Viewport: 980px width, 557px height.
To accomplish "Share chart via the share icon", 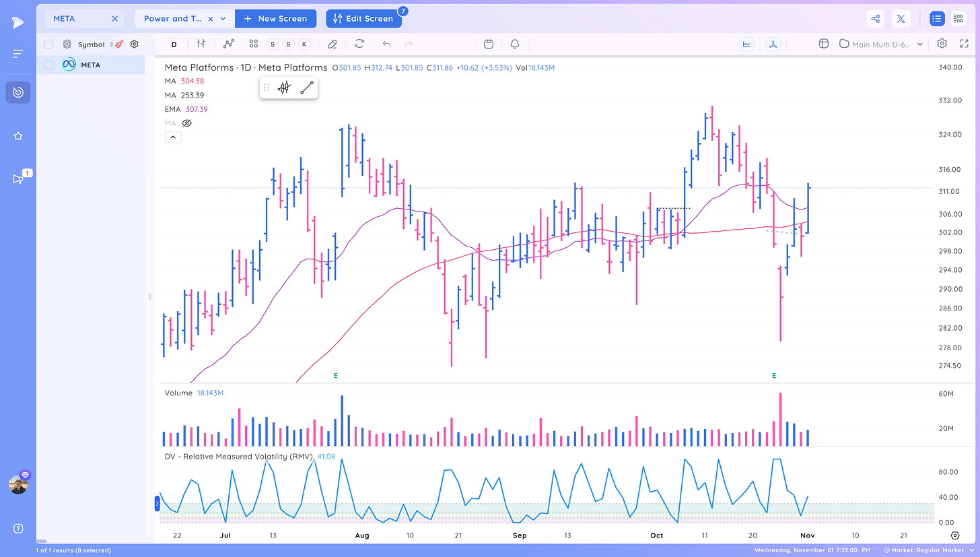I will point(876,19).
